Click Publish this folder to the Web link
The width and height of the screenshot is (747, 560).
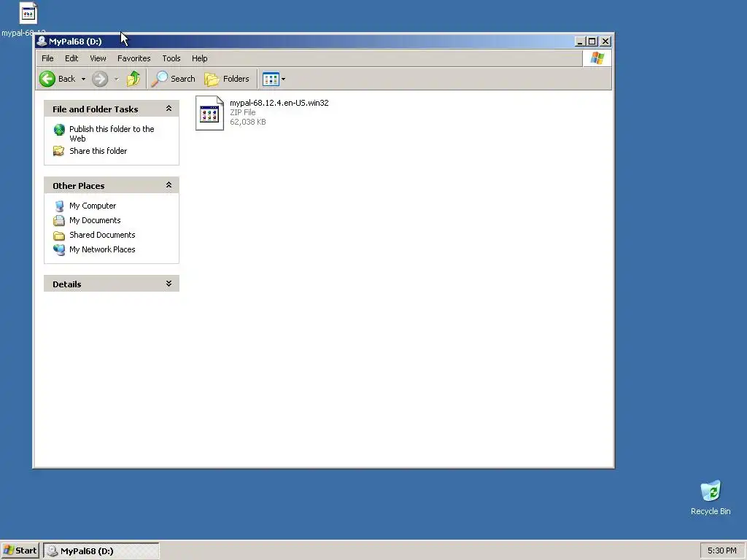[112, 134]
